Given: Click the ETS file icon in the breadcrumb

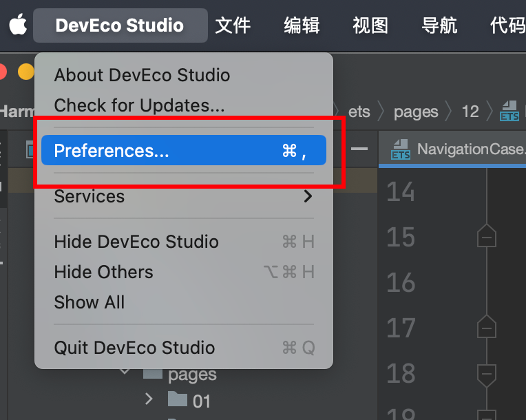Looking at the screenshot, I should click(509, 111).
